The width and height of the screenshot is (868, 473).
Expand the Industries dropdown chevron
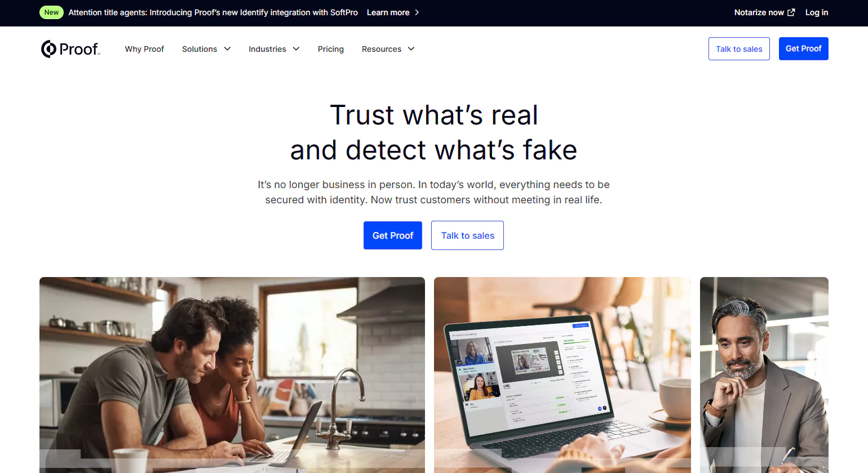click(296, 49)
